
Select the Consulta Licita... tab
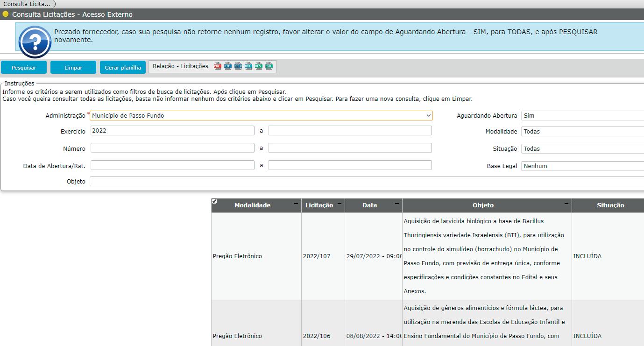click(x=27, y=4)
